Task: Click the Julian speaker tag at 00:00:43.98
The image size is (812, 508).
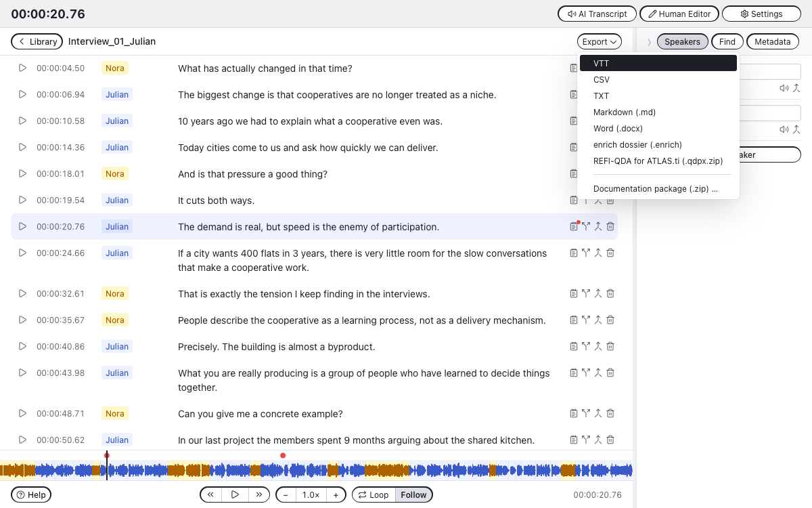Action: click(x=117, y=373)
